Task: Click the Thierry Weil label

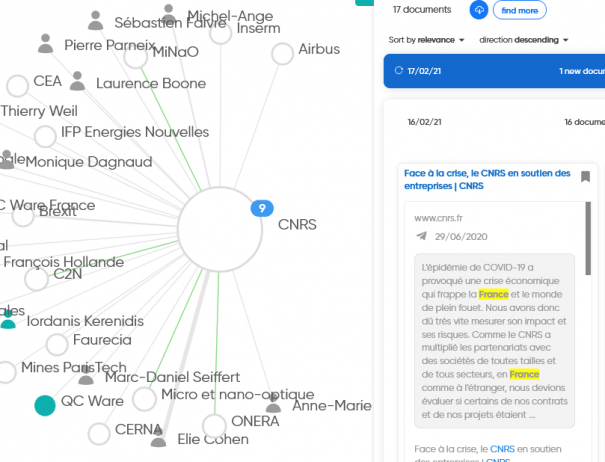Action: (39, 111)
